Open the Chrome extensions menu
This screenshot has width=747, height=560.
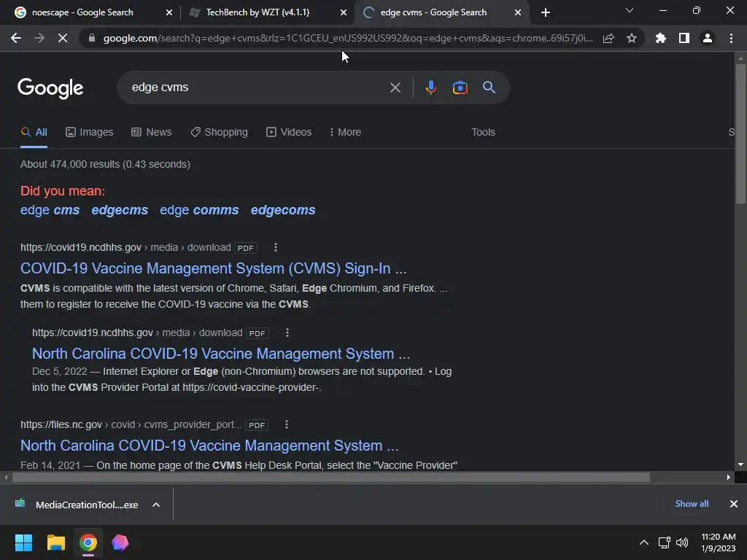point(661,38)
